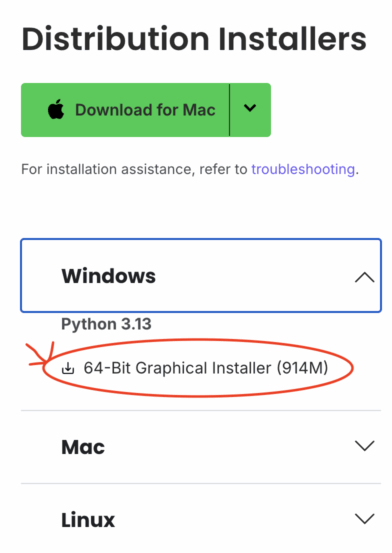The height and width of the screenshot is (553, 392).
Task: Open the green button's dropdown chevron
Action: coord(250,108)
